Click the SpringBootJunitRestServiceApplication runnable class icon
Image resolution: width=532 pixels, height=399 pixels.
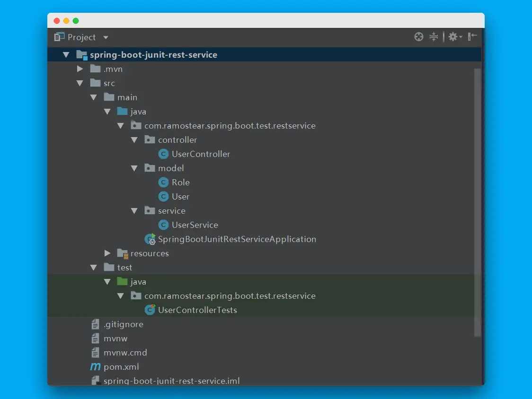(150, 239)
